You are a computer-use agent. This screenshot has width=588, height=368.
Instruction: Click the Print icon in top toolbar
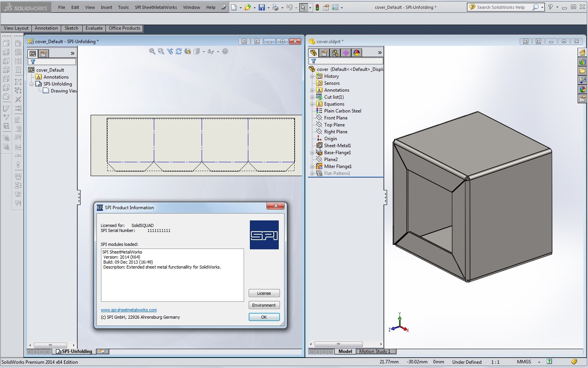click(275, 7)
